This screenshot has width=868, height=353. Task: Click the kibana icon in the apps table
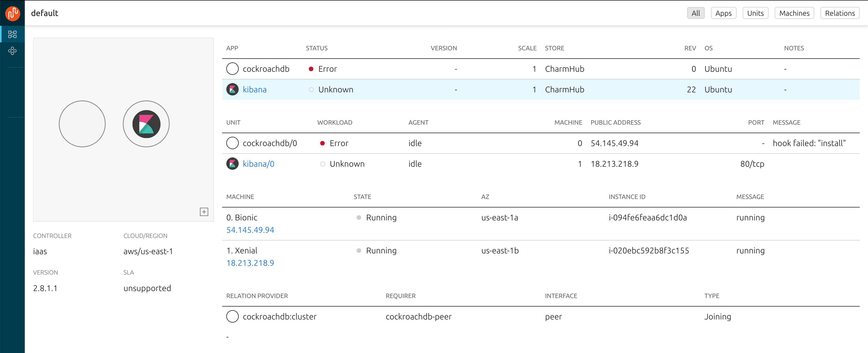[x=232, y=89]
